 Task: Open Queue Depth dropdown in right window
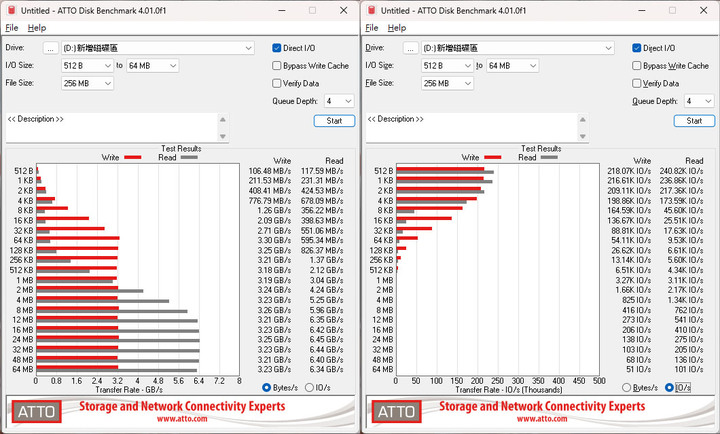(x=699, y=101)
